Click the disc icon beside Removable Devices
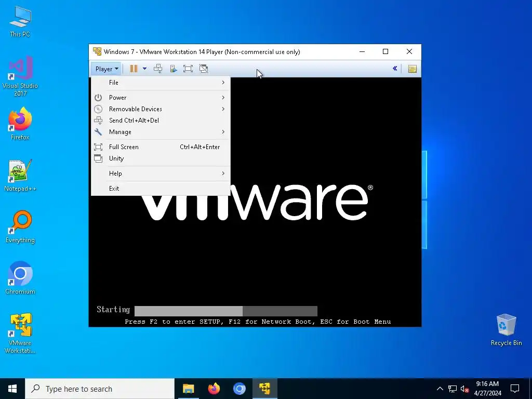The image size is (532, 399). tap(98, 109)
